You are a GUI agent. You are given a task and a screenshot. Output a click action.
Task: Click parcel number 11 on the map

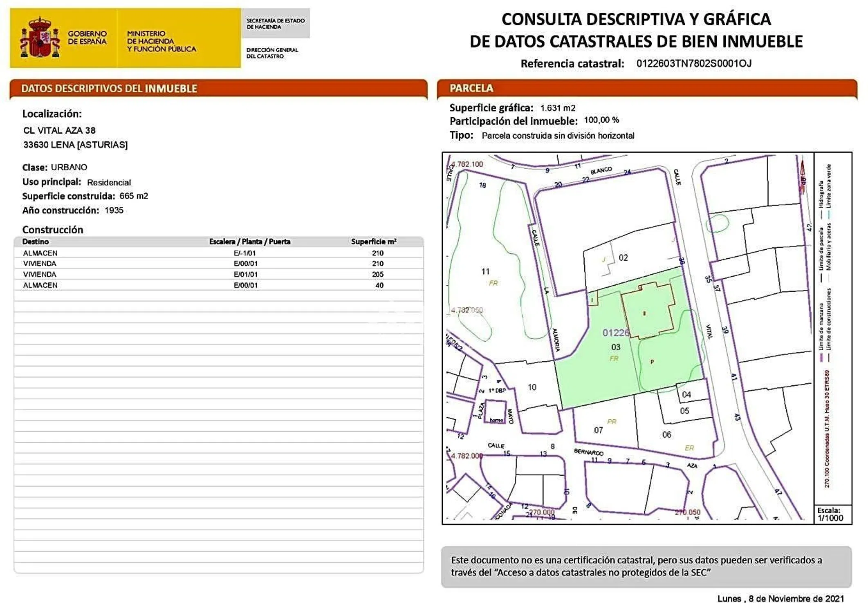tap(485, 271)
